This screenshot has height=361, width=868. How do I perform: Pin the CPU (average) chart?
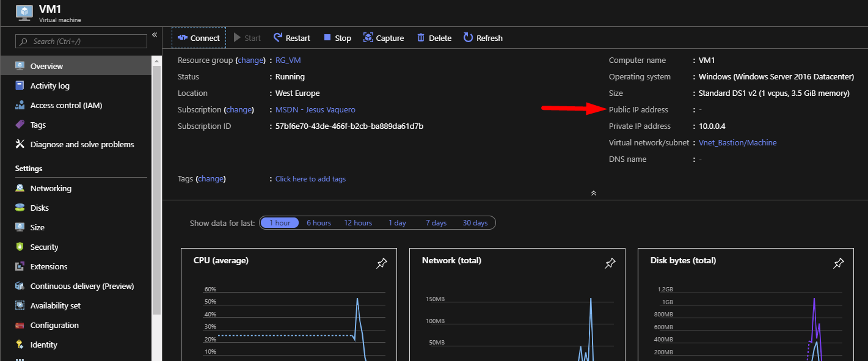[381, 263]
